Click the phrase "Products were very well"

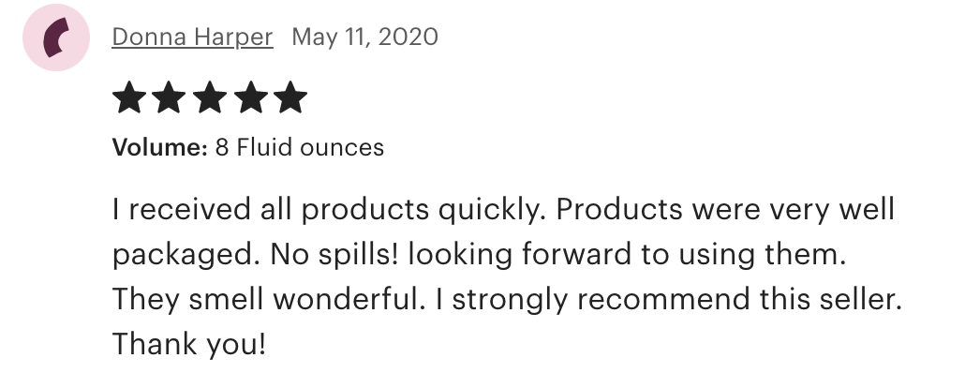[725, 209]
